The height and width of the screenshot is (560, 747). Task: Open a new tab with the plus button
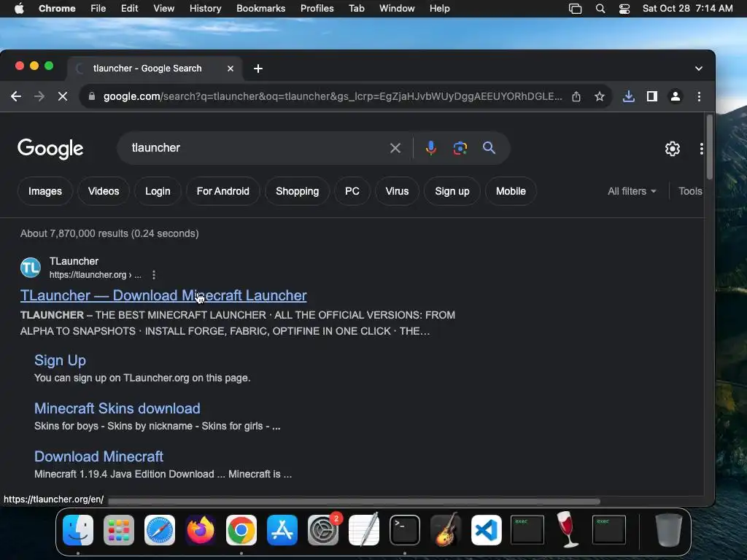258,69
